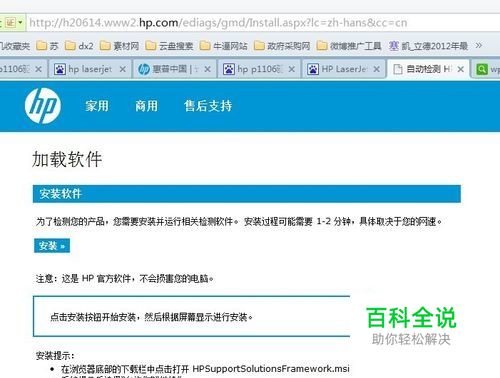
Task: Open the 苏 bookmark folder
Action: [x=47, y=46]
